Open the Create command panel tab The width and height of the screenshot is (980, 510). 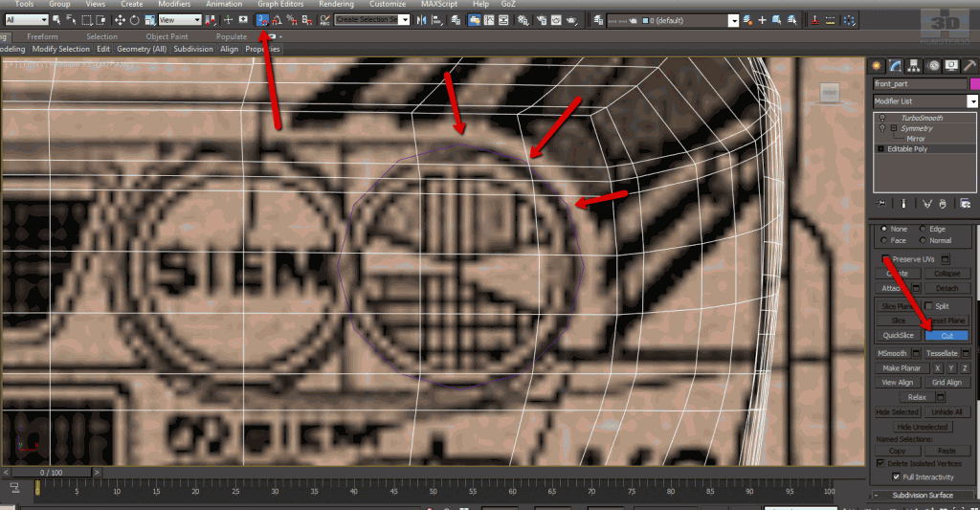tap(877, 66)
